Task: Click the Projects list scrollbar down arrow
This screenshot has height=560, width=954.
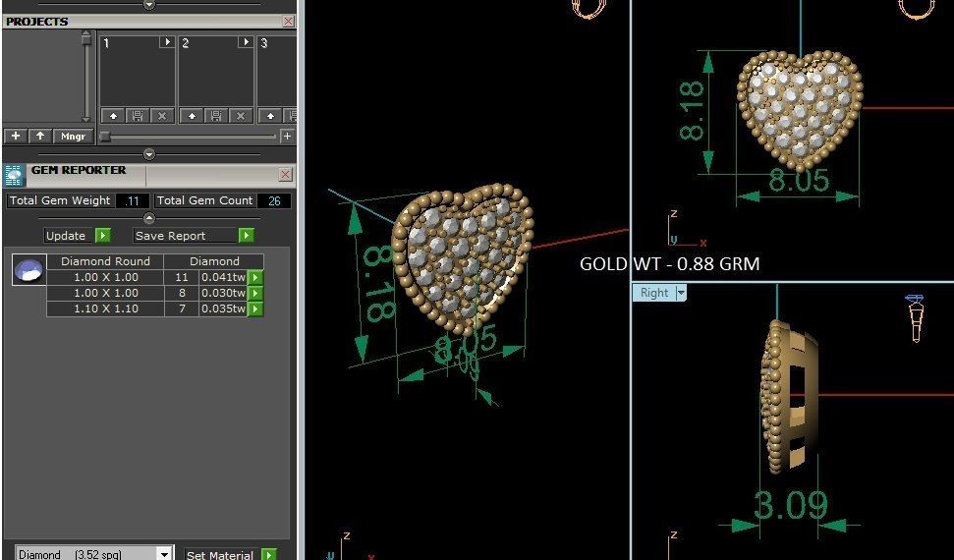Action: coord(86,119)
